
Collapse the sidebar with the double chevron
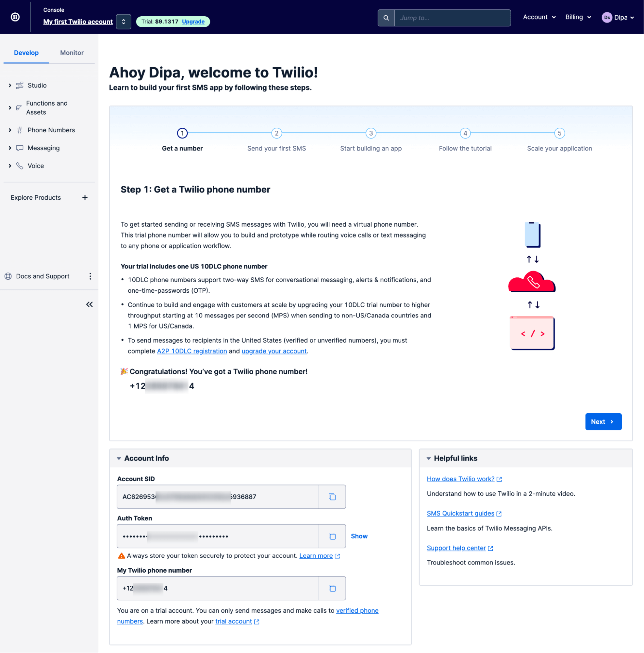pyautogui.click(x=89, y=304)
